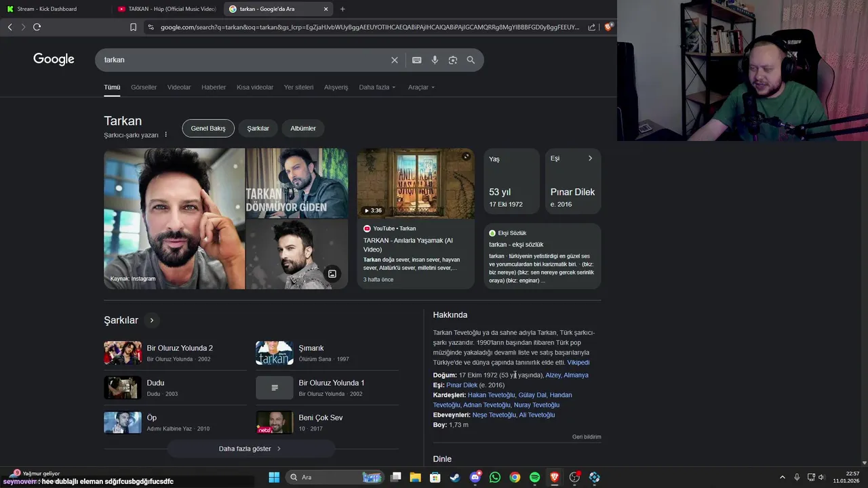Open volume control in system tray
The height and width of the screenshot is (488, 868).
(x=821, y=477)
